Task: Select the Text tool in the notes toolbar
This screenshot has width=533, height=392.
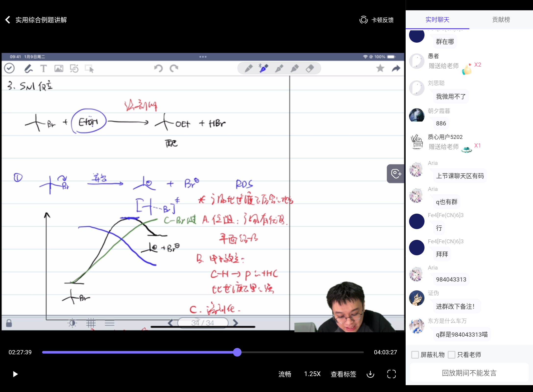Action: (44, 69)
